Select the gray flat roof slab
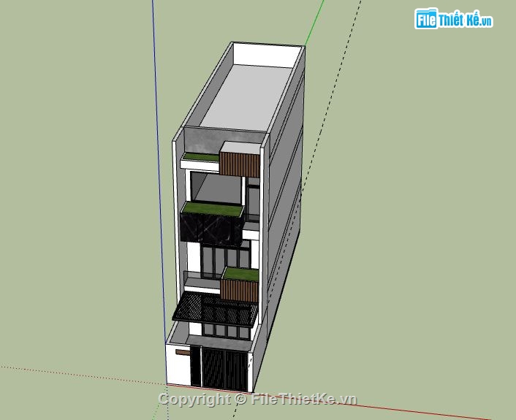 pyautogui.click(x=246, y=98)
